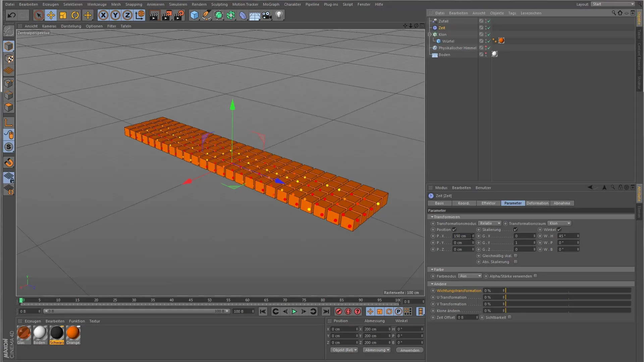Select the Live Selection tool
Viewport: 644px width, 362px height.
(x=39, y=15)
